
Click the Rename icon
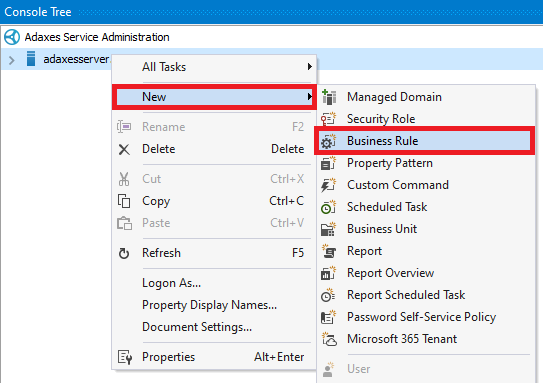tap(124, 127)
